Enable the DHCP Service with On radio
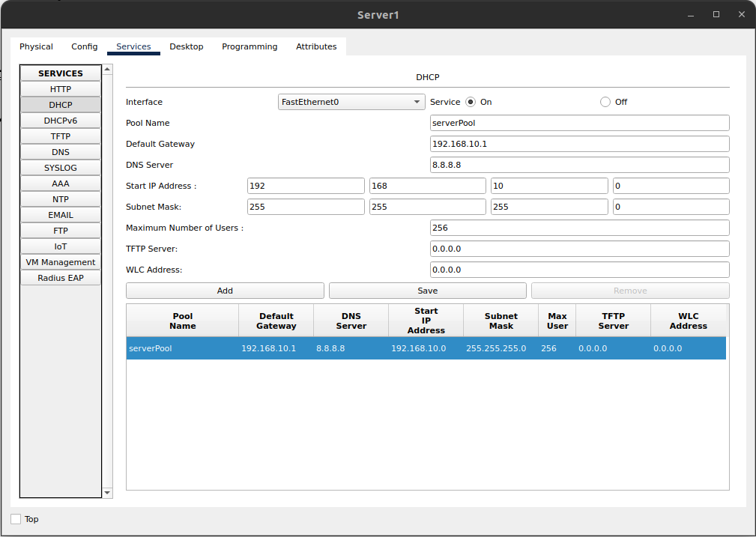 tap(471, 101)
